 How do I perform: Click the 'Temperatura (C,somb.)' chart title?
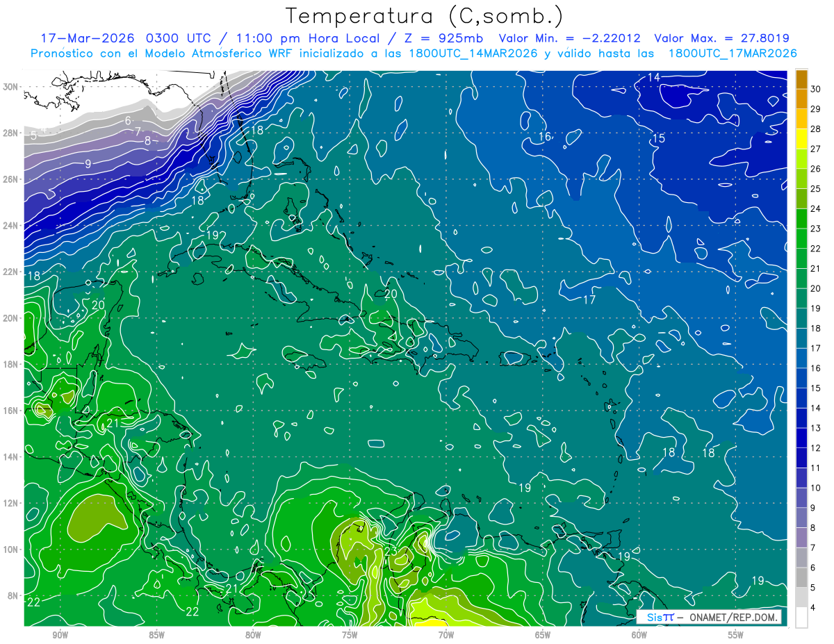[x=425, y=17]
